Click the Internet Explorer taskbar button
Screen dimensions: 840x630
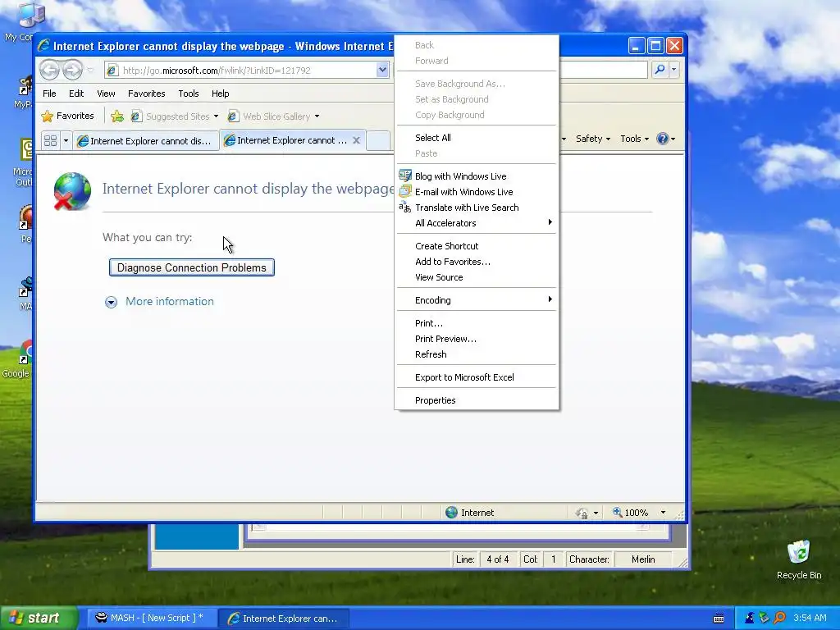[x=284, y=619]
